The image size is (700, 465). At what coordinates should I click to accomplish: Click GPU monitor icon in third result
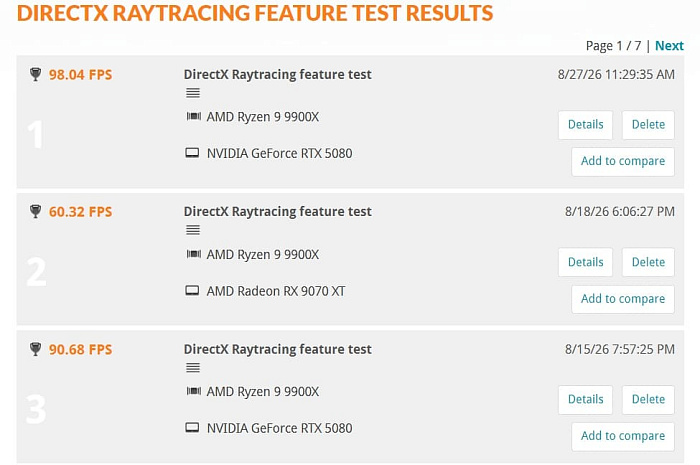192,428
